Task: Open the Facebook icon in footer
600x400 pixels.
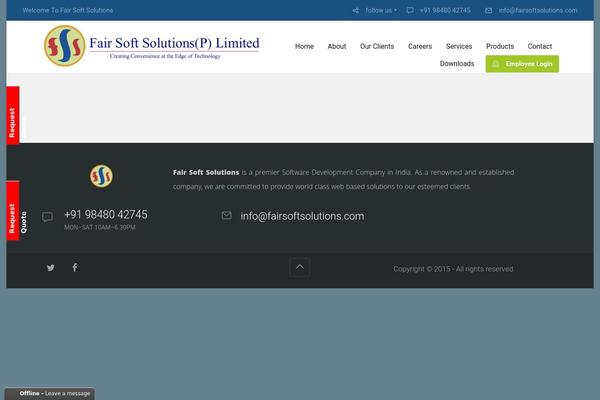Action: coord(75,267)
